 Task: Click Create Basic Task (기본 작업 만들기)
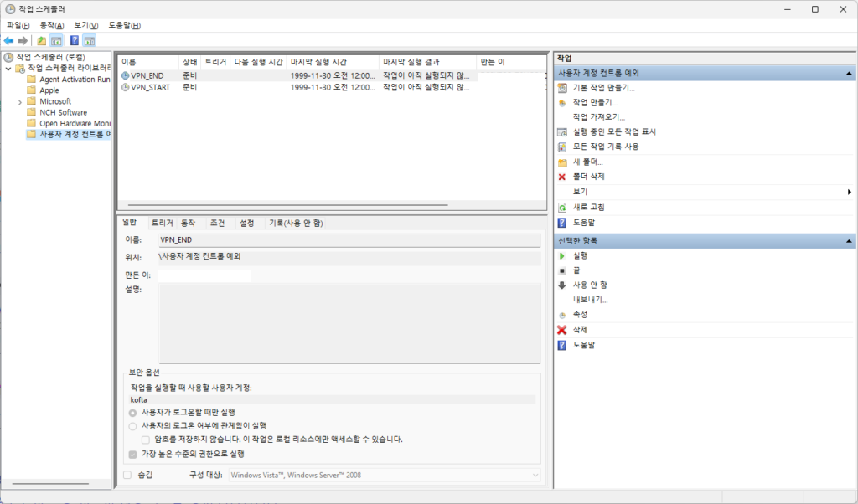603,87
